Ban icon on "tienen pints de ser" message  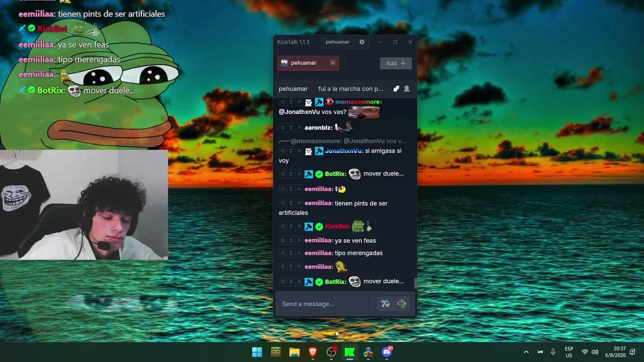(x=283, y=203)
